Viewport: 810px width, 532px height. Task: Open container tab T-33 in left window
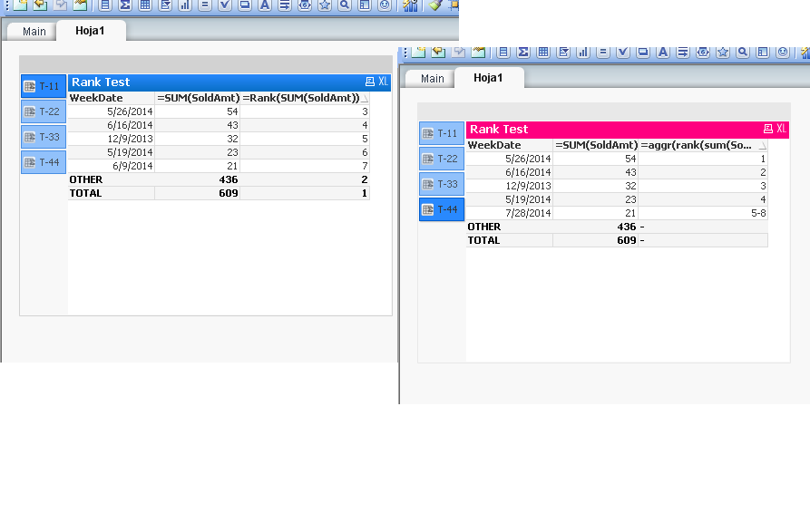(44, 137)
